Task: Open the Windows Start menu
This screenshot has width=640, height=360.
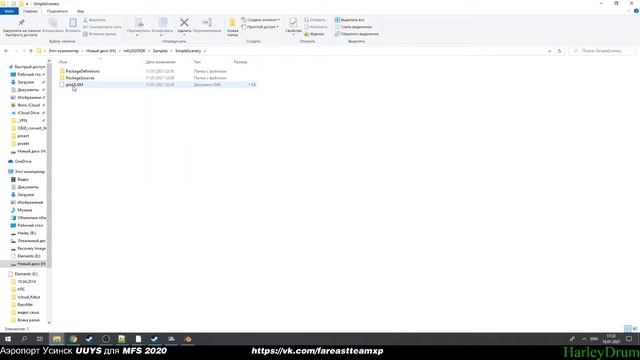Action: [8, 339]
